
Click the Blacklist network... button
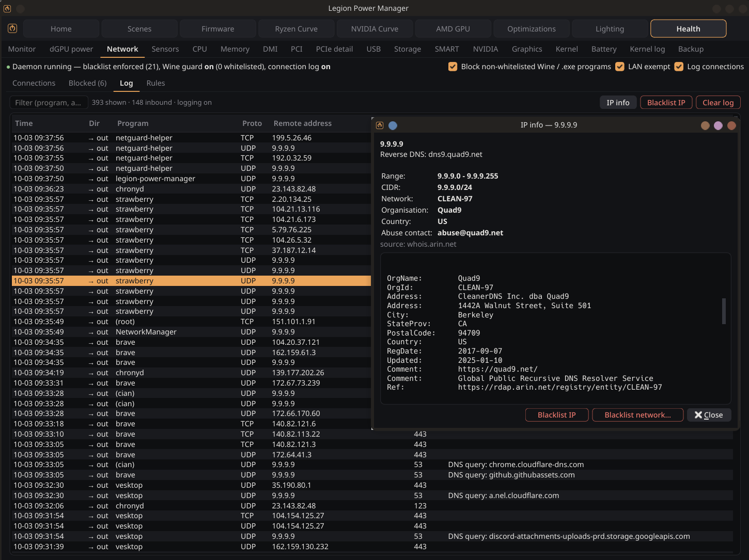point(637,415)
